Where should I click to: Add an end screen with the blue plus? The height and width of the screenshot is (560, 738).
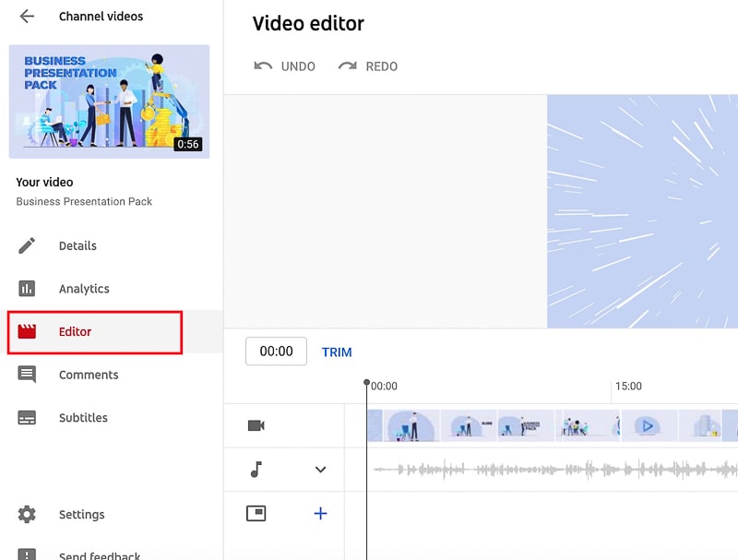click(x=320, y=514)
